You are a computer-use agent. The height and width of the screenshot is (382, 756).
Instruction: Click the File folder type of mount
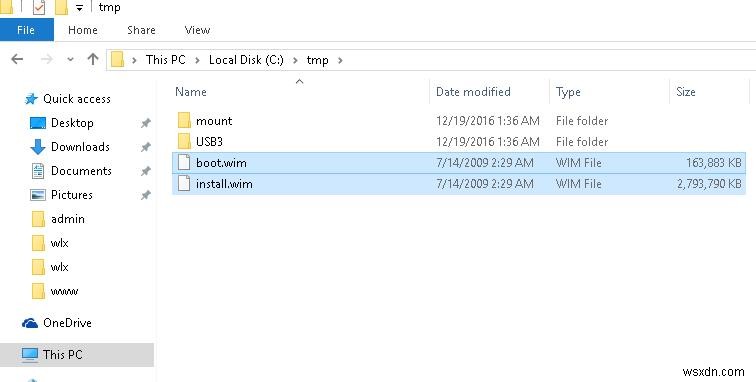coord(581,121)
